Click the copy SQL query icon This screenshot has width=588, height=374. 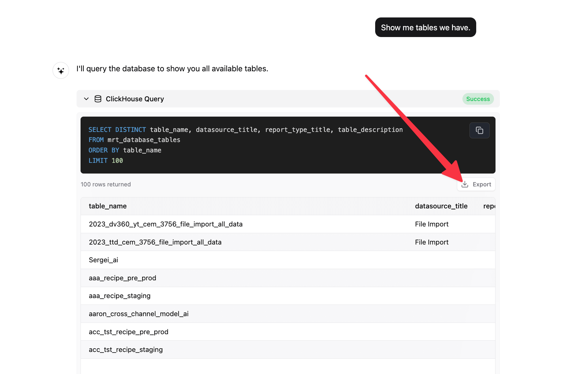pyautogui.click(x=479, y=130)
